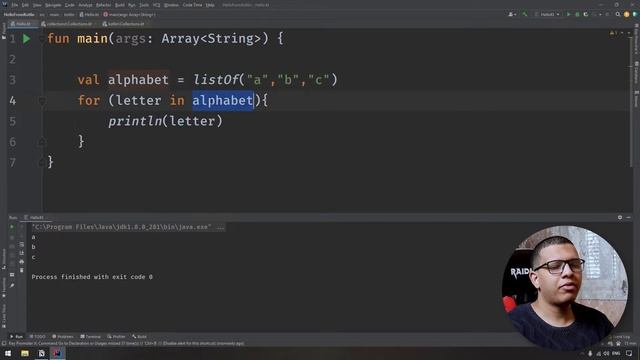Image resolution: width=640 pixels, height=360 pixels.
Task: Open the View menu
Action: (x=37, y=5)
